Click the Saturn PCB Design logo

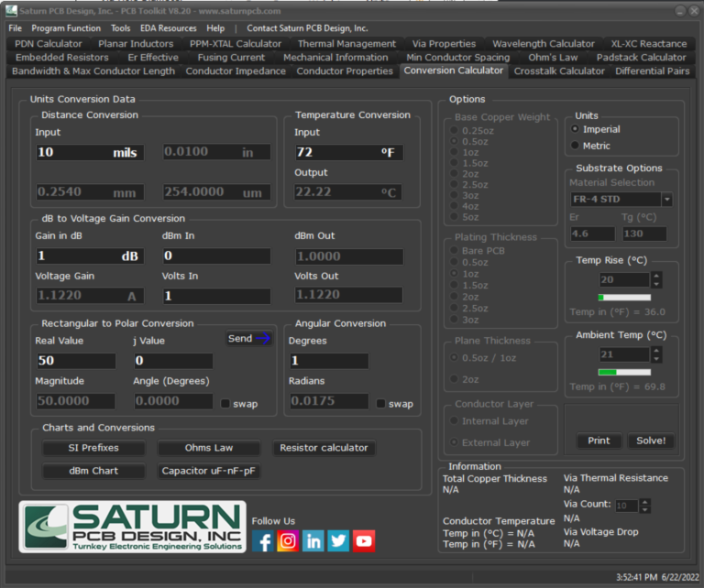click(x=132, y=527)
